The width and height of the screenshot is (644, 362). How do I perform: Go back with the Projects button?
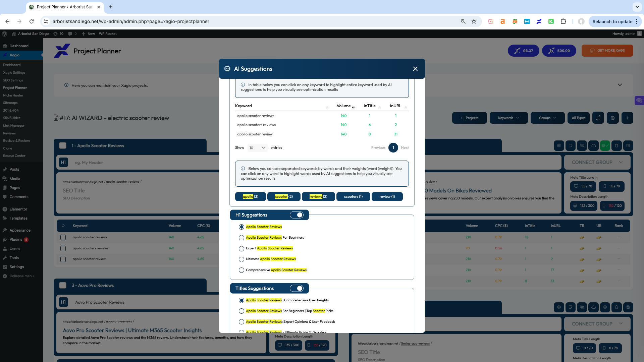pyautogui.click(x=469, y=118)
